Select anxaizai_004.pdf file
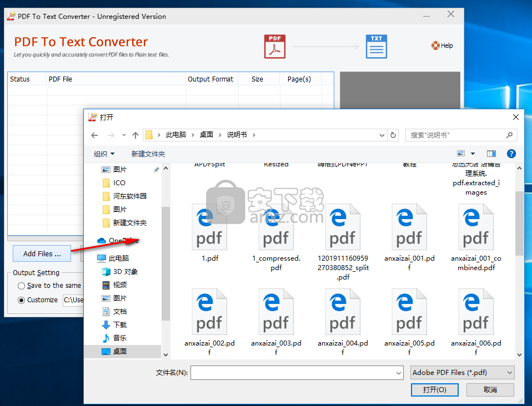Screen dimensions: 532x406 click(x=343, y=322)
